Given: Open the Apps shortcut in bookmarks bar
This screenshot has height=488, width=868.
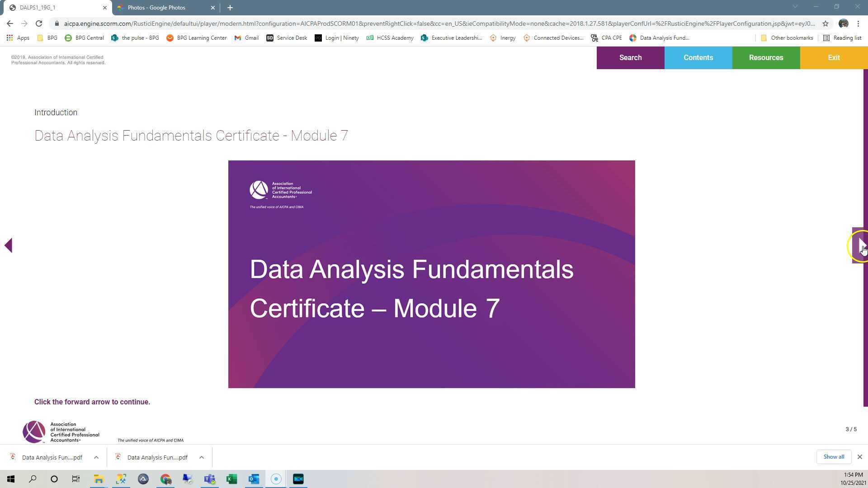Looking at the screenshot, I should click(x=18, y=38).
